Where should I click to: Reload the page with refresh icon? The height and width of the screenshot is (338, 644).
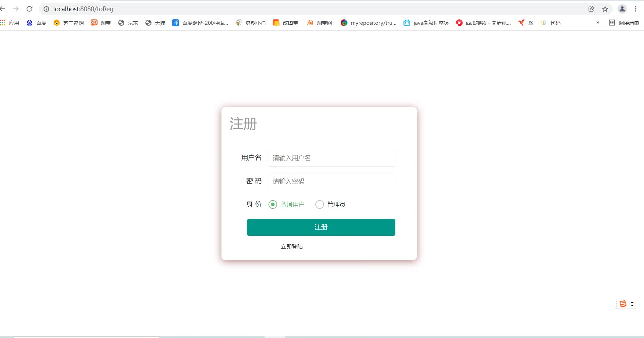[30, 9]
